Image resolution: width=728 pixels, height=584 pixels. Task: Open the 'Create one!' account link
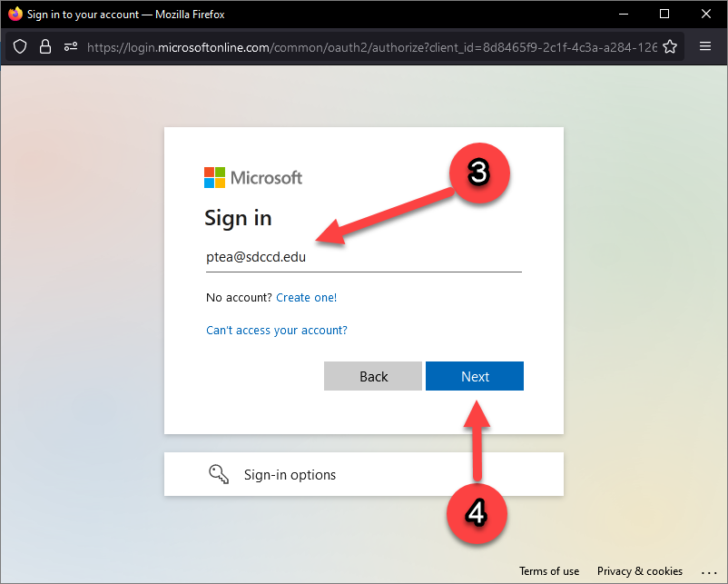pyautogui.click(x=306, y=297)
